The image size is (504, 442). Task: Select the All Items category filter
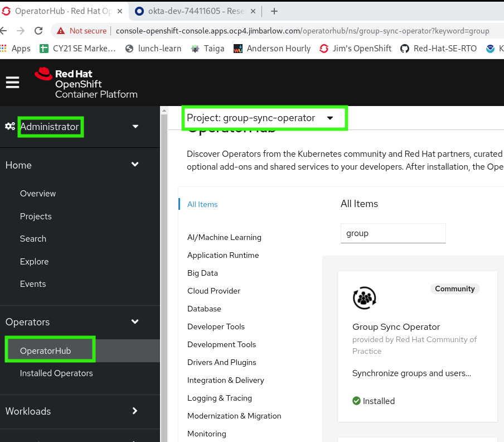[202, 205]
